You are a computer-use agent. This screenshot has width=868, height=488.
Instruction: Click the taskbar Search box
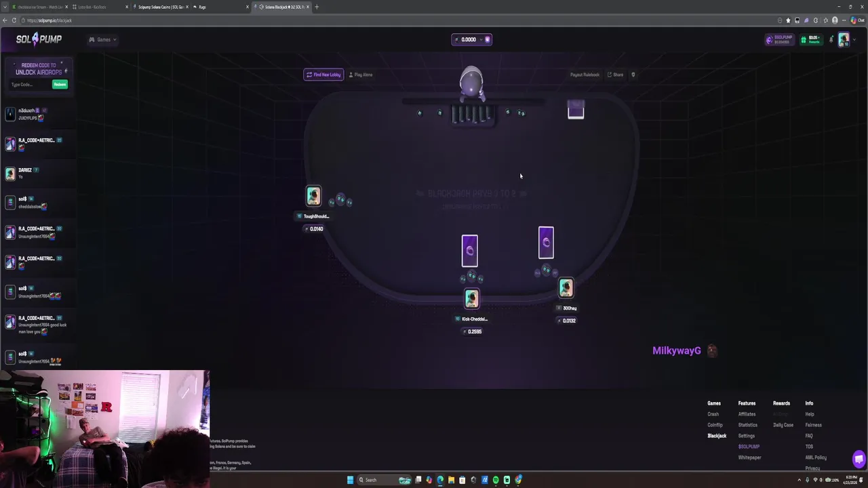[384, 480]
